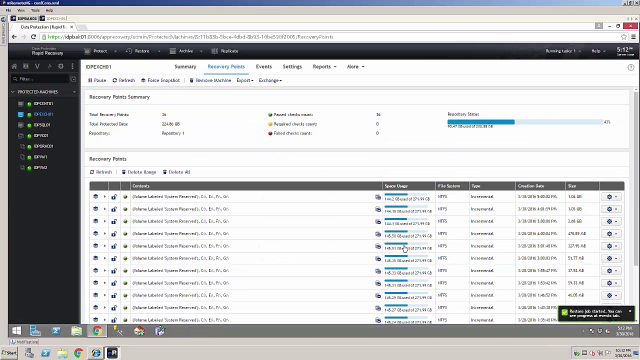
Task: Select the highlighted blue machine in sidebar
Action: [43, 114]
